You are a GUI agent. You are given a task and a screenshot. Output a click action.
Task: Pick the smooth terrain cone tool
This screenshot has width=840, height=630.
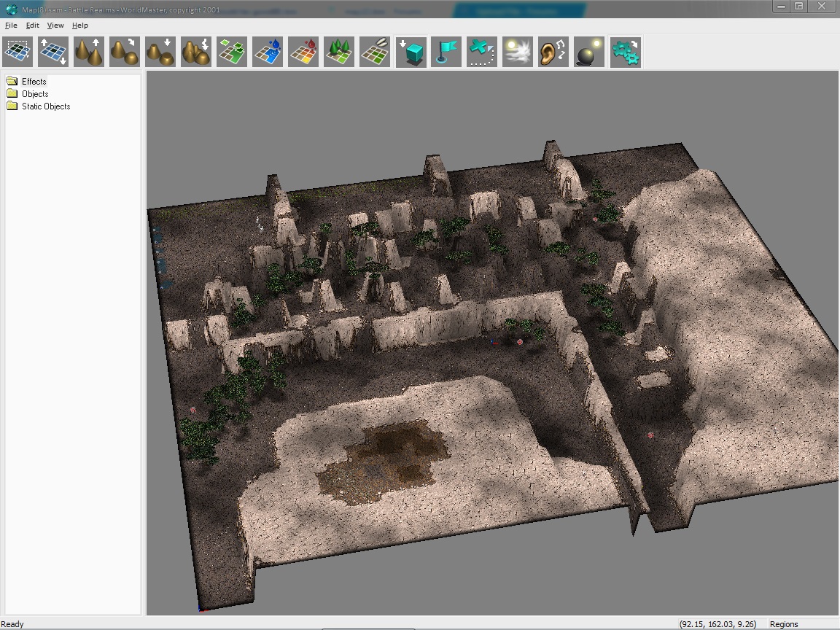[x=124, y=52]
